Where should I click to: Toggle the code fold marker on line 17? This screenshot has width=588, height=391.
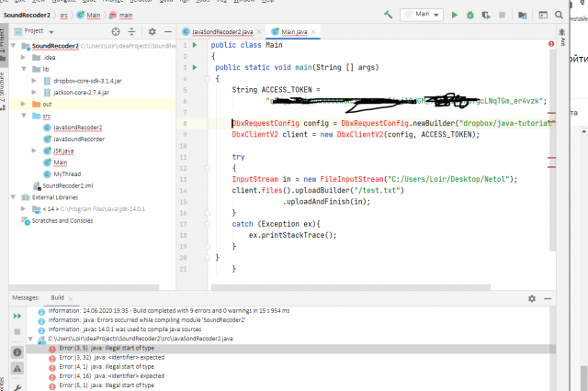pos(208,224)
